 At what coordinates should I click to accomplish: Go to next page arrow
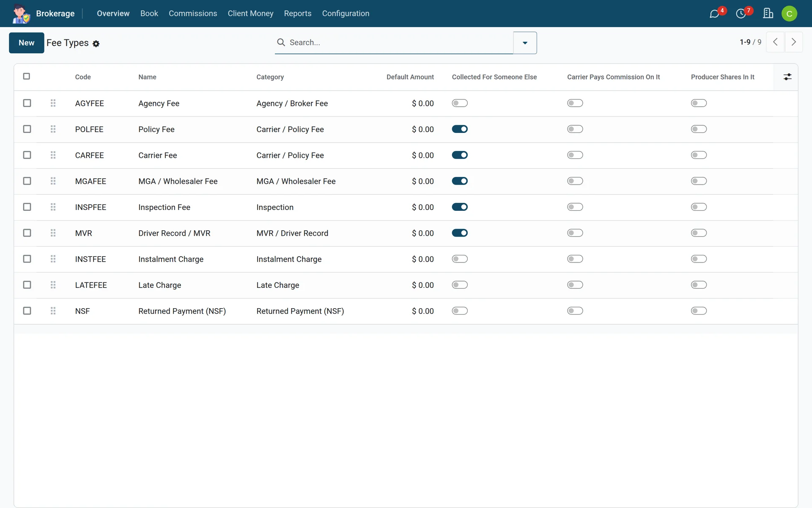pyautogui.click(x=794, y=42)
